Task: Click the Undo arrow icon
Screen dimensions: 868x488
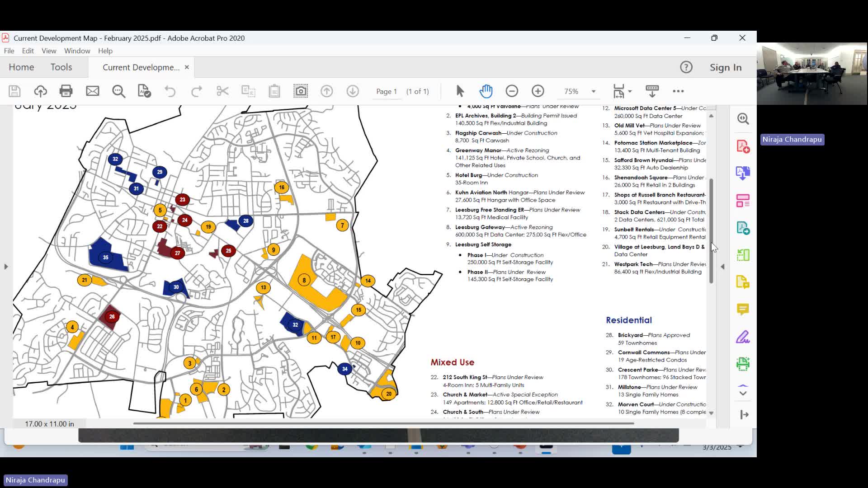Action: [x=170, y=91]
